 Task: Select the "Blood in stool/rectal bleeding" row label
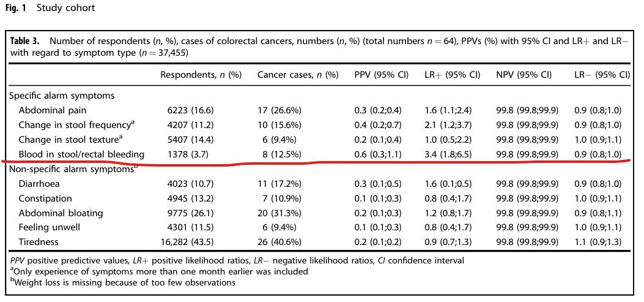81,154
